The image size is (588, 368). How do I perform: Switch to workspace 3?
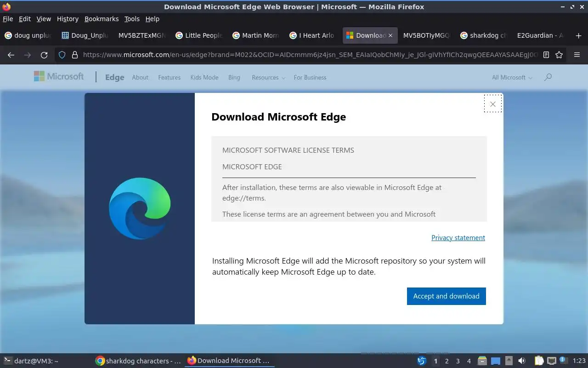(x=458, y=361)
